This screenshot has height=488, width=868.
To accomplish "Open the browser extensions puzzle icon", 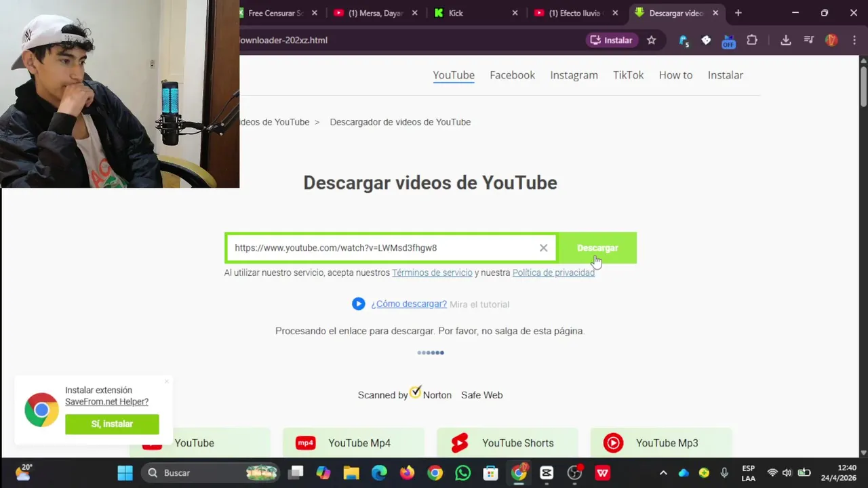I will click(751, 40).
